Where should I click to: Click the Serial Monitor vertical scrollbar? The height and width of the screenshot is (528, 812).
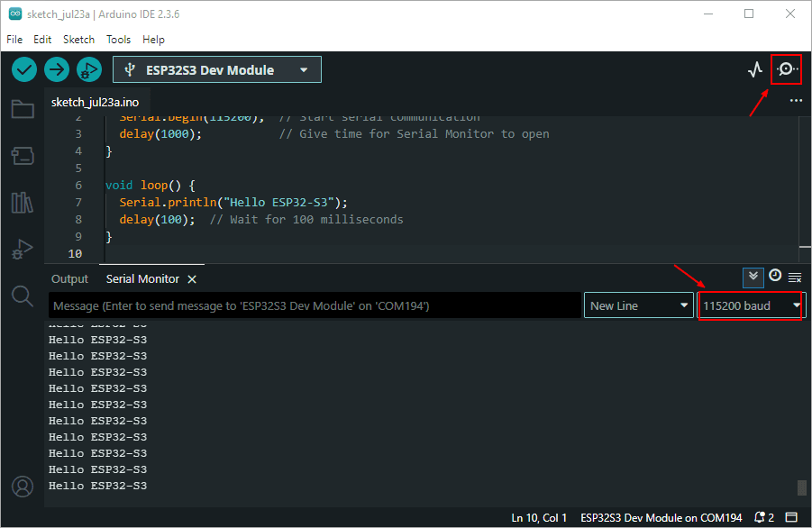[x=802, y=487]
